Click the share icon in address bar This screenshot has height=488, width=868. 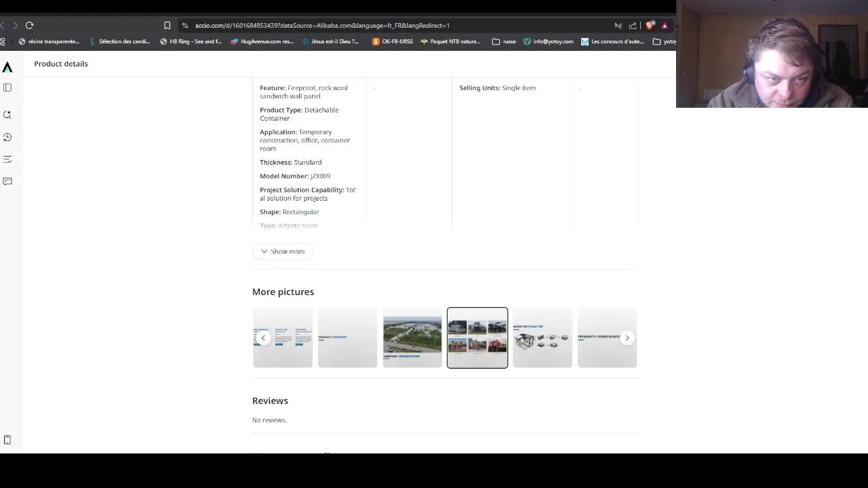point(633,25)
